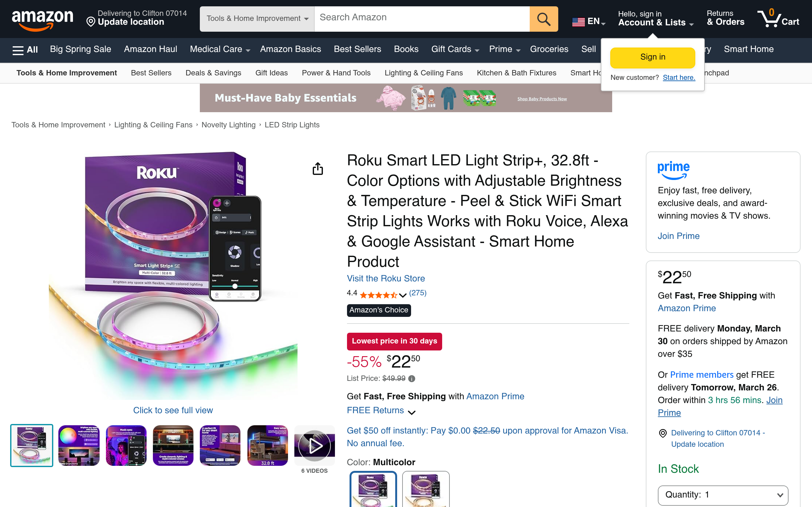Visit the Roku Store link
This screenshot has height=507, width=812.
(386, 278)
